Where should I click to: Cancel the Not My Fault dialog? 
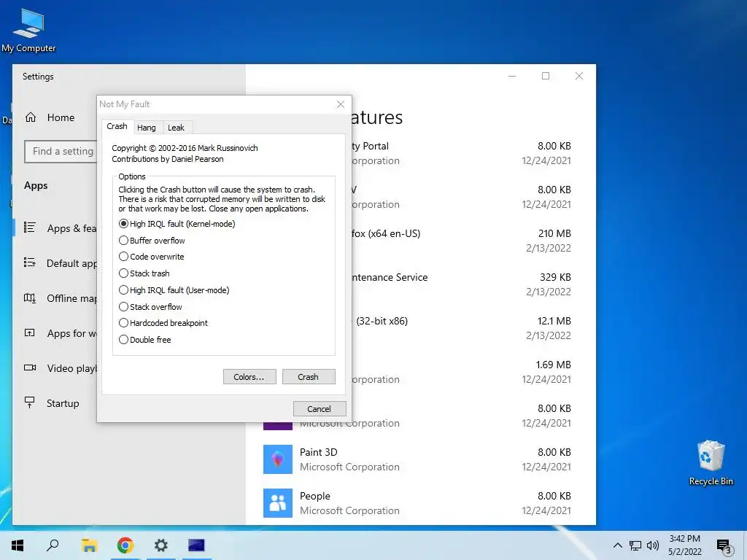[x=320, y=408]
